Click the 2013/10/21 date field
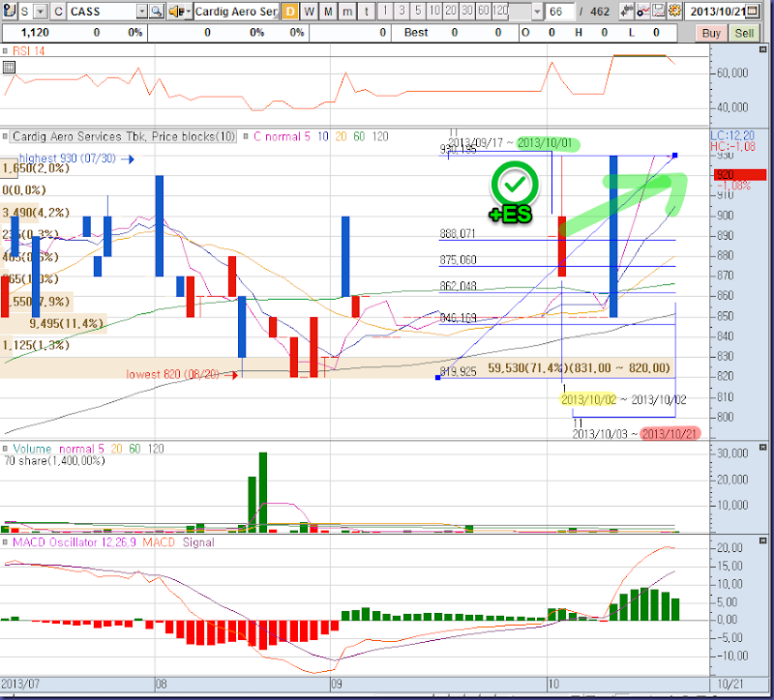Screen dimensions: 774x700 717,12
